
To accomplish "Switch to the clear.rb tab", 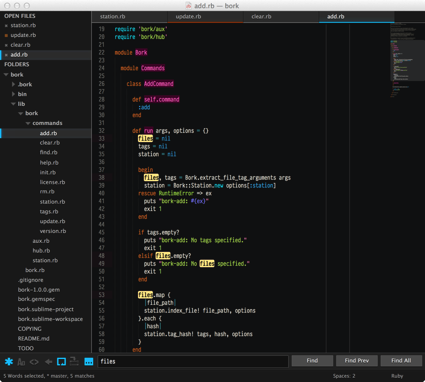I will (281, 16).
